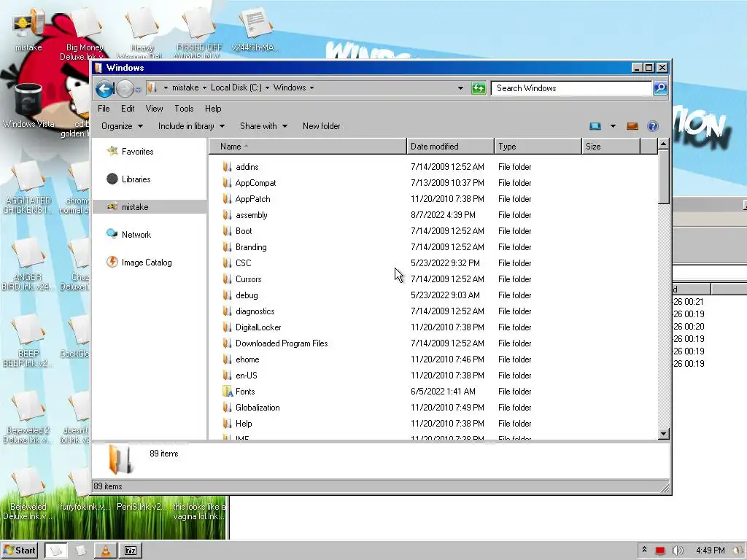Screen dimensions: 747x560
Task: Show hidden tray icons with the chevron
Action: tap(645, 550)
